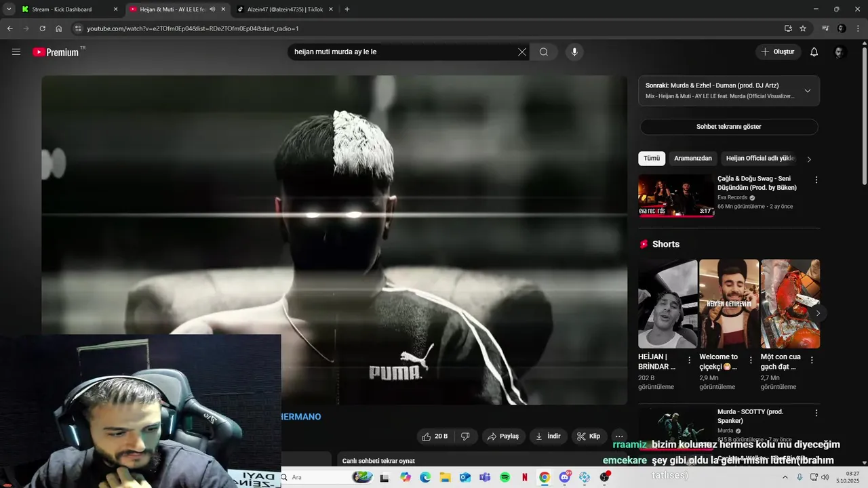
Task: Click the magnifier search button
Action: [x=544, y=52]
